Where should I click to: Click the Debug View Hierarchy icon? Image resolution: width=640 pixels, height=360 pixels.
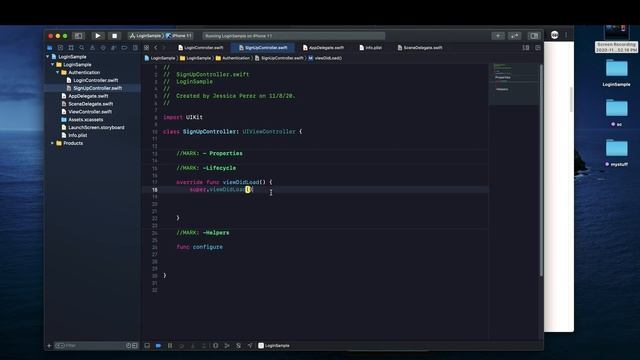pyautogui.click(x=216, y=346)
